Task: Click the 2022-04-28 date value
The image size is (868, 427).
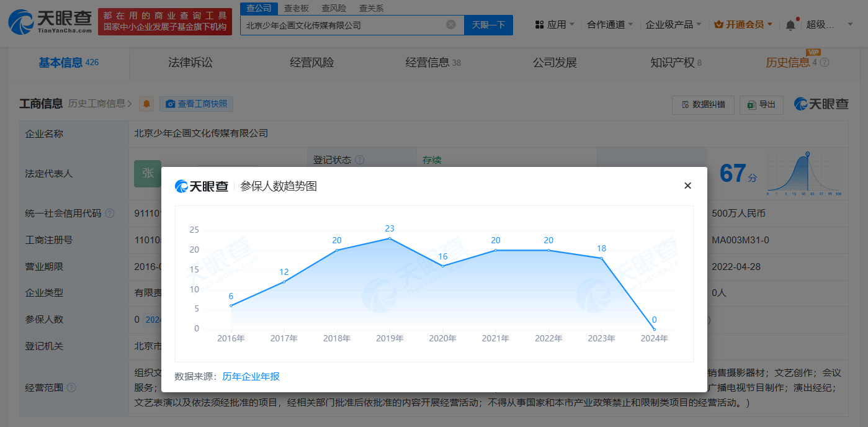Action: coord(736,267)
